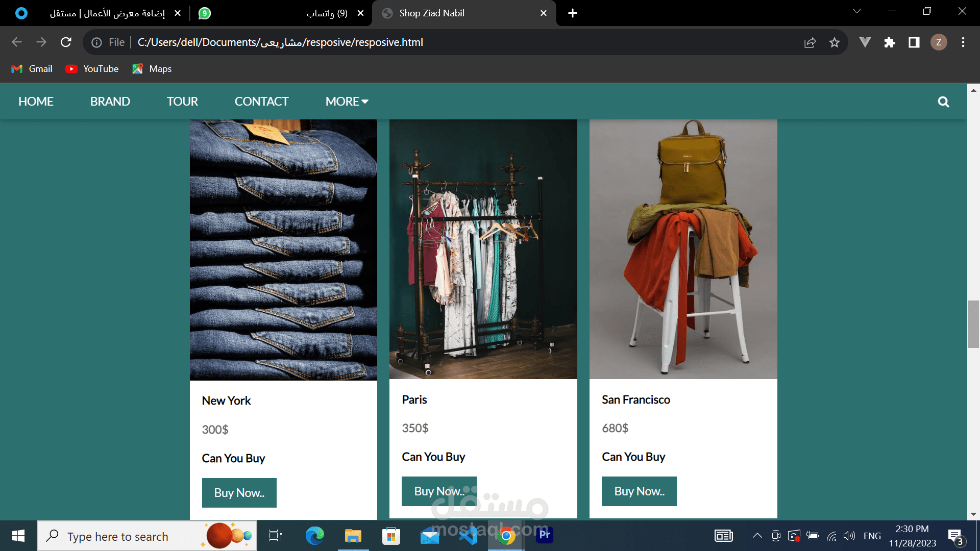The height and width of the screenshot is (551, 980).
Task: Open tab search chevron in title bar
Action: [857, 11]
